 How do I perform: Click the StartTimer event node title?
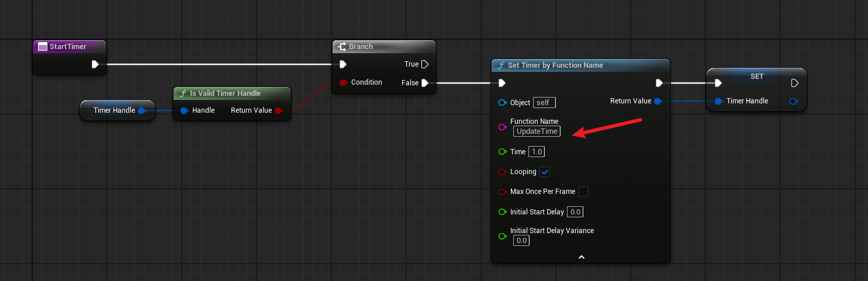coord(68,47)
